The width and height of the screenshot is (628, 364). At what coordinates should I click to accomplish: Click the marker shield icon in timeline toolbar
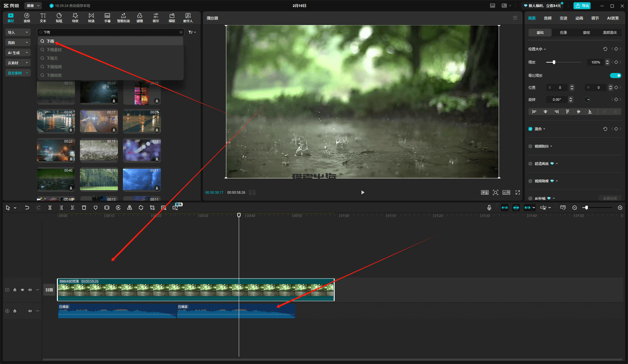[95, 208]
